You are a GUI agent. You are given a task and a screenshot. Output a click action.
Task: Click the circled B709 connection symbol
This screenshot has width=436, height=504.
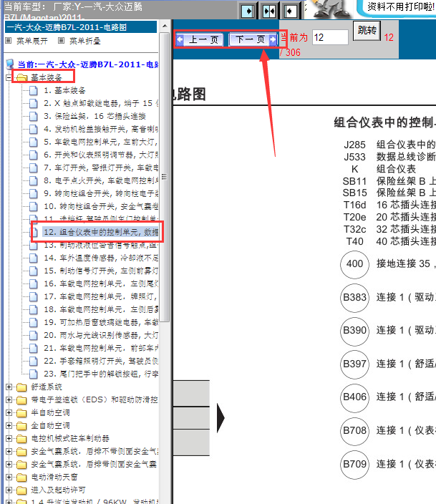pos(354,465)
